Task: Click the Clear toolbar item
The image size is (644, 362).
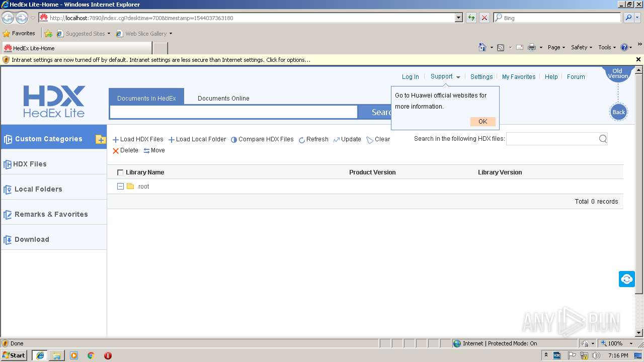Action: [x=378, y=139]
